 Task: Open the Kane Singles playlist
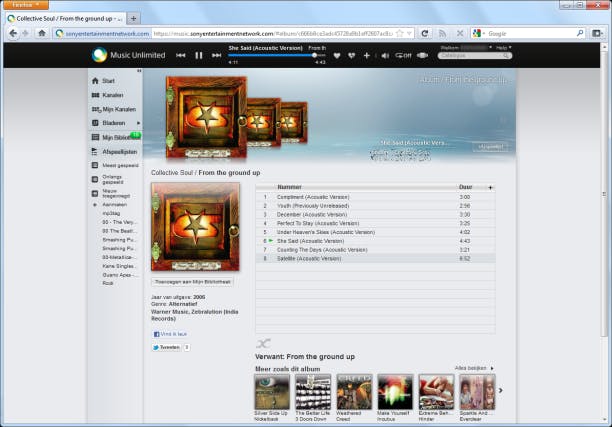pyautogui.click(x=119, y=266)
